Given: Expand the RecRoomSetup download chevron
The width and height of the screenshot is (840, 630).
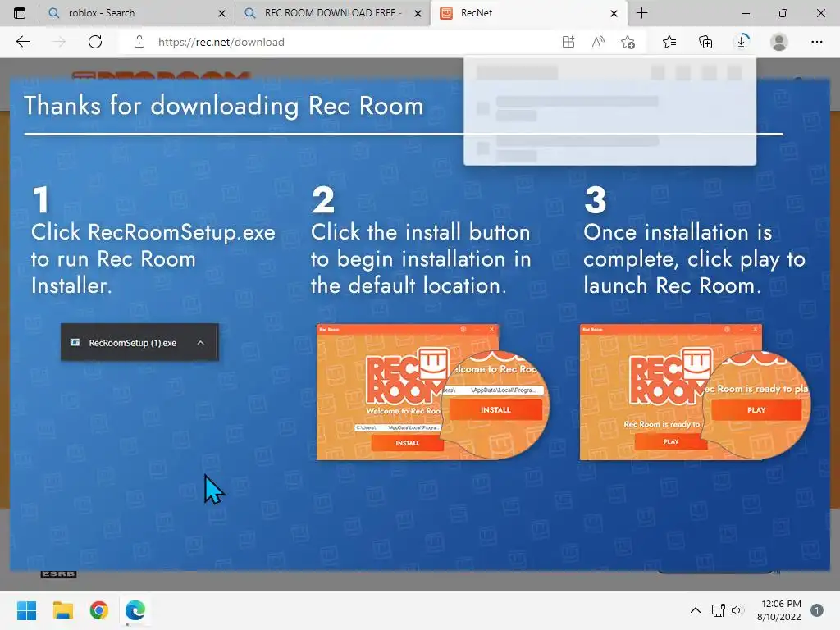Looking at the screenshot, I should [x=200, y=343].
